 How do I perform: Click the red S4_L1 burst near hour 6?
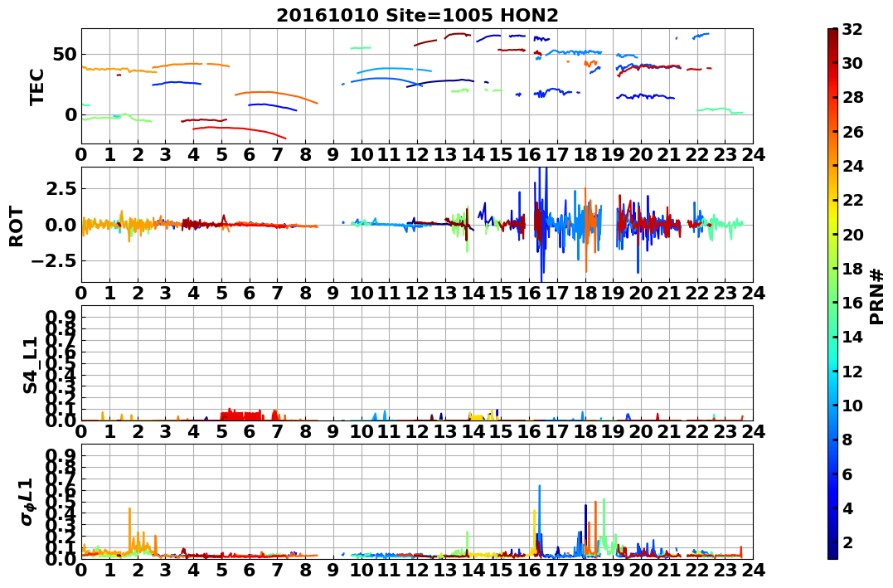(242, 415)
